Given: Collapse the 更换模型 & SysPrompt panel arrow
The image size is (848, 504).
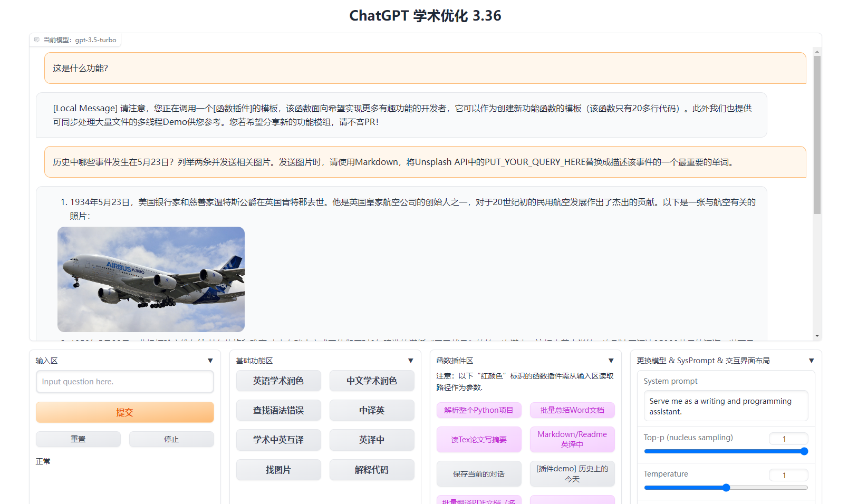Looking at the screenshot, I should point(811,361).
